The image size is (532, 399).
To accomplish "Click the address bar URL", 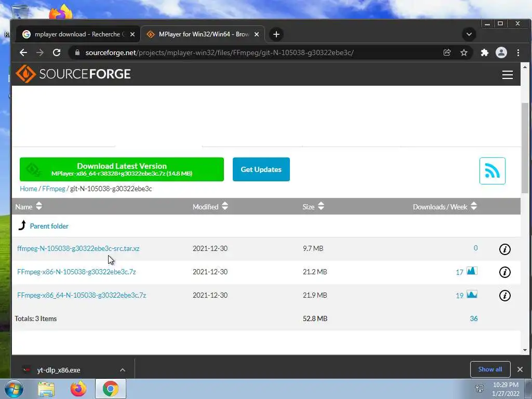I will (x=220, y=52).
